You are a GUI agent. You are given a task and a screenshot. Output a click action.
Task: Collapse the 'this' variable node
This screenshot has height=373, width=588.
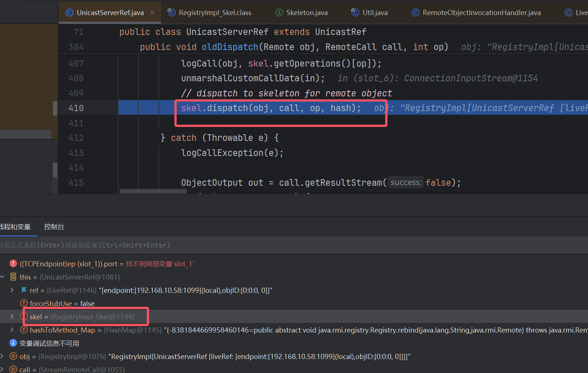2,277
